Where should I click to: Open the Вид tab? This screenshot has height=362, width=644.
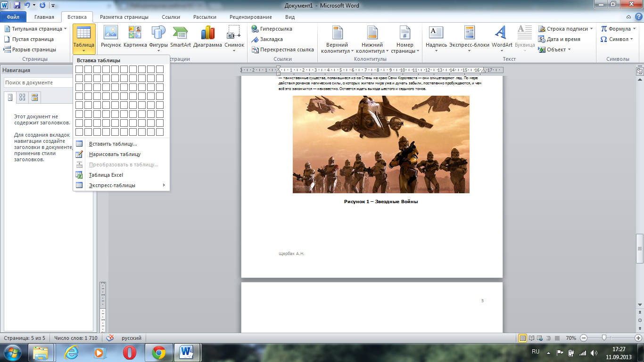pyautogui.click(x=290, y=17)
